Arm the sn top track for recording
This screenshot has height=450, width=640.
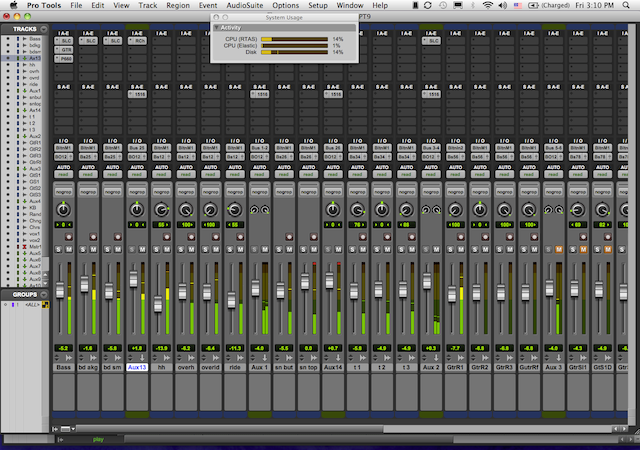(313, 237)
